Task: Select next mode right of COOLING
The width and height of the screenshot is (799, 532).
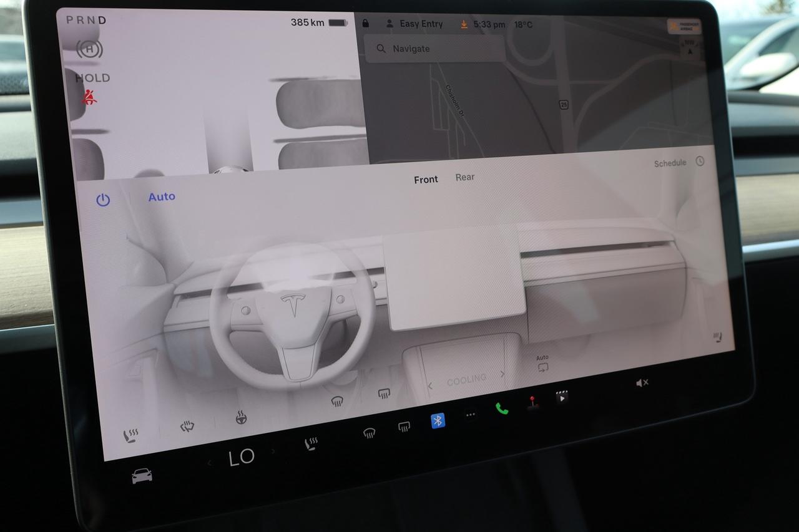Action: tap(502, 374)
